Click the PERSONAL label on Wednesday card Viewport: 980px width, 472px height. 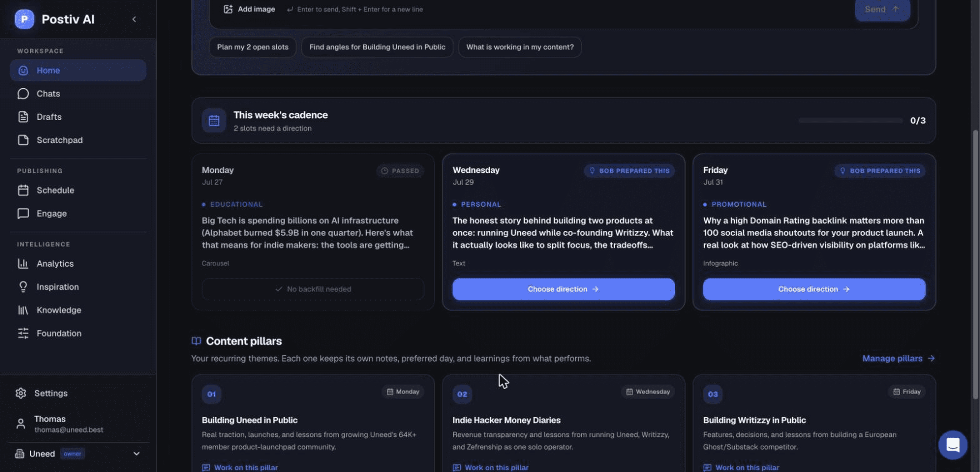coord(481,204)
